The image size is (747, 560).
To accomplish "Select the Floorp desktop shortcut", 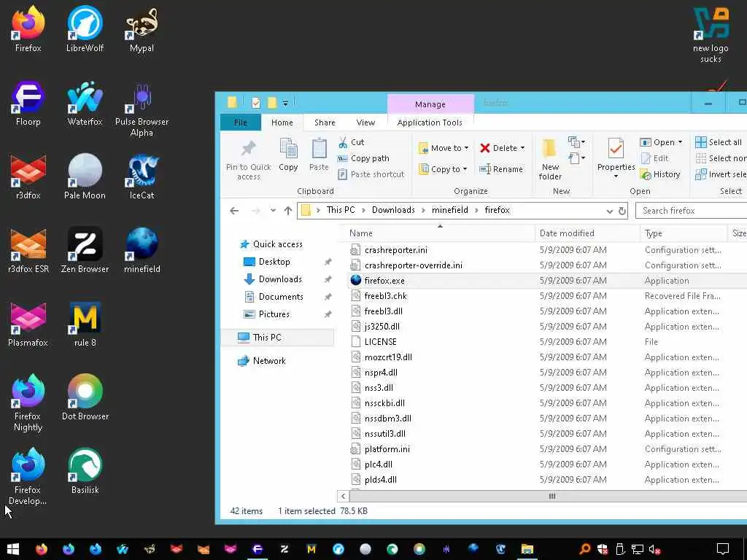I will (x=28, y=103).
